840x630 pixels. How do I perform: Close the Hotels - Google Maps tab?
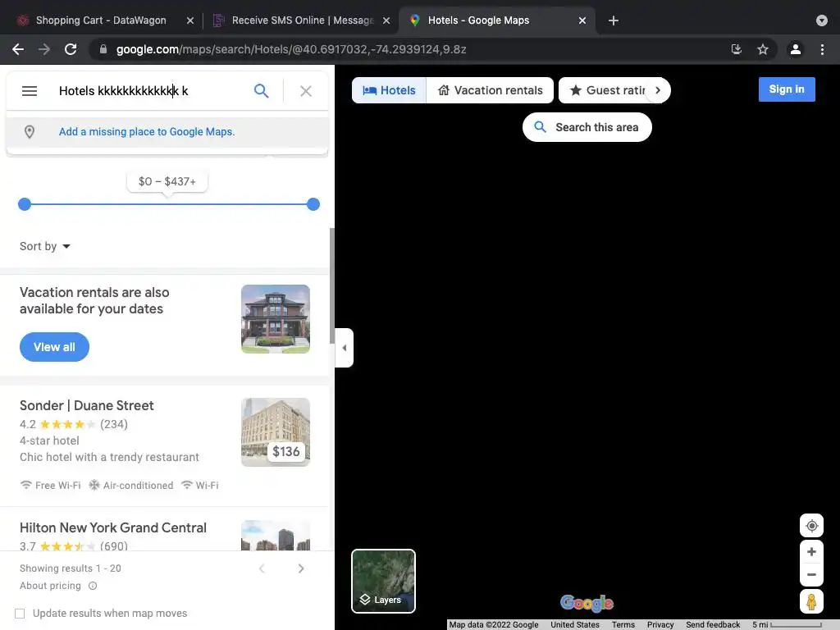[x=582, y=21]
